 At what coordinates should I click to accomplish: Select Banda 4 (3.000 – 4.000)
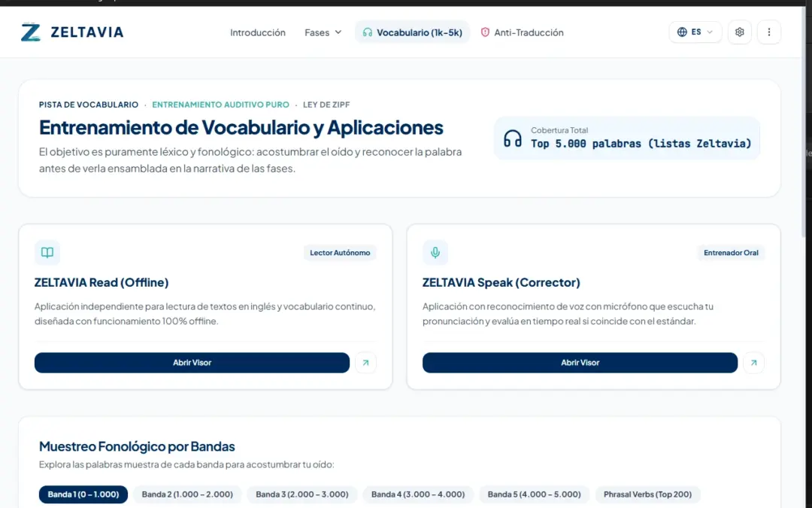click(x=418, y=494)
